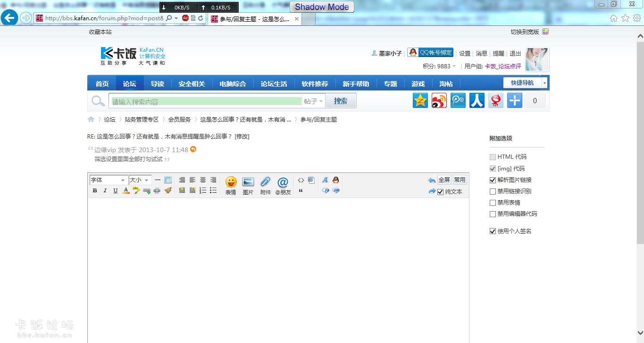Remove link with the unlink icon
This screenshot has width=644, height=343.
point(157,191)
